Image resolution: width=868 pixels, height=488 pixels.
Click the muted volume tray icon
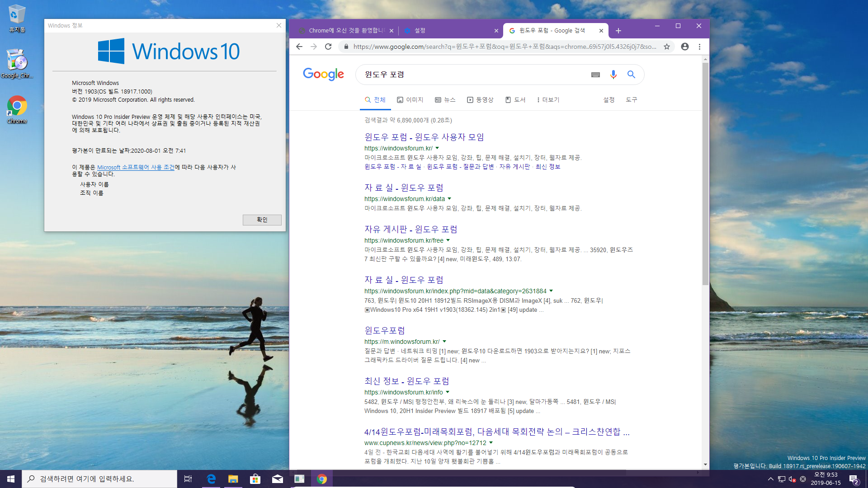coord(792,479)
